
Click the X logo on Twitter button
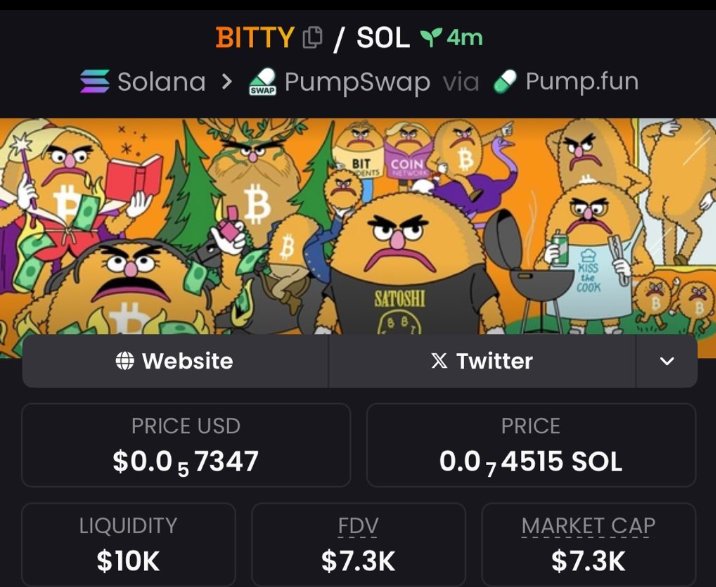(439, 361)
